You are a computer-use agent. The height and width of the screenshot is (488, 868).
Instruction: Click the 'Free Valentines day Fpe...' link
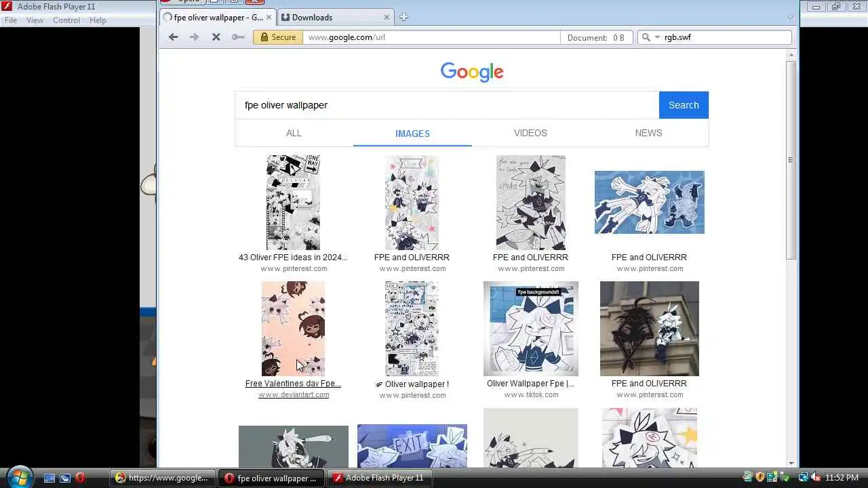pos(293,384)
